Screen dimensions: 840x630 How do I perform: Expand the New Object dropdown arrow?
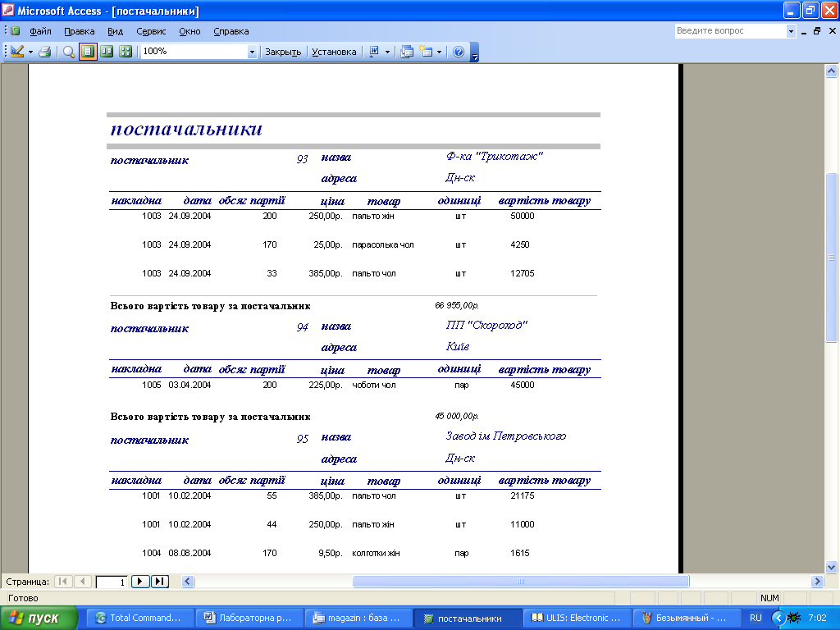[x=440, y=52]
